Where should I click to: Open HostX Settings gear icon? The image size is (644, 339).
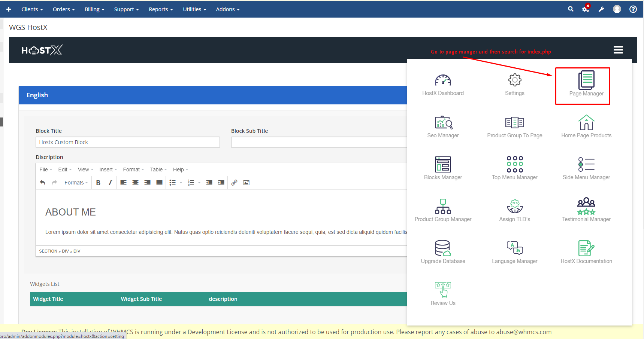[515, 80]
